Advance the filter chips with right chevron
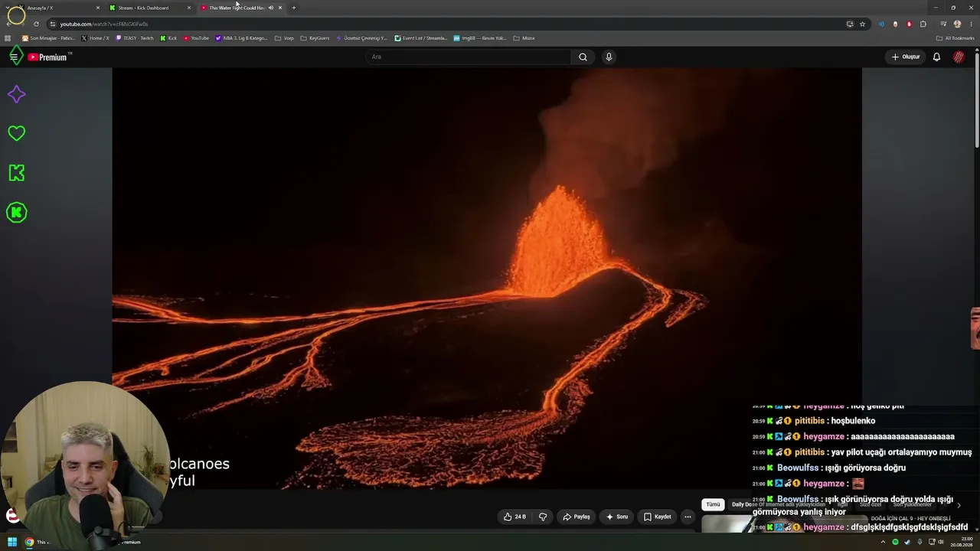The height and width of the screenshot is (551, 980). [x=959, y=505]
